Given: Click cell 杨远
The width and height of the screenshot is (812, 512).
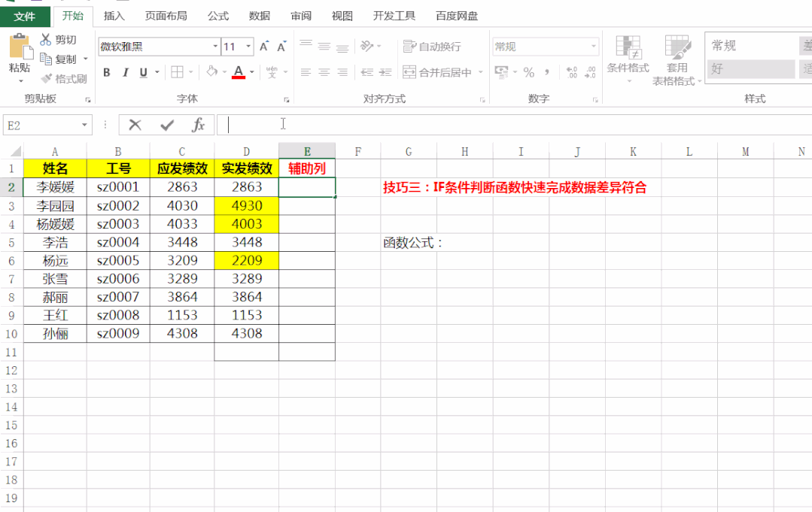Looking at the screenshot, I should (x=55, y=261).
